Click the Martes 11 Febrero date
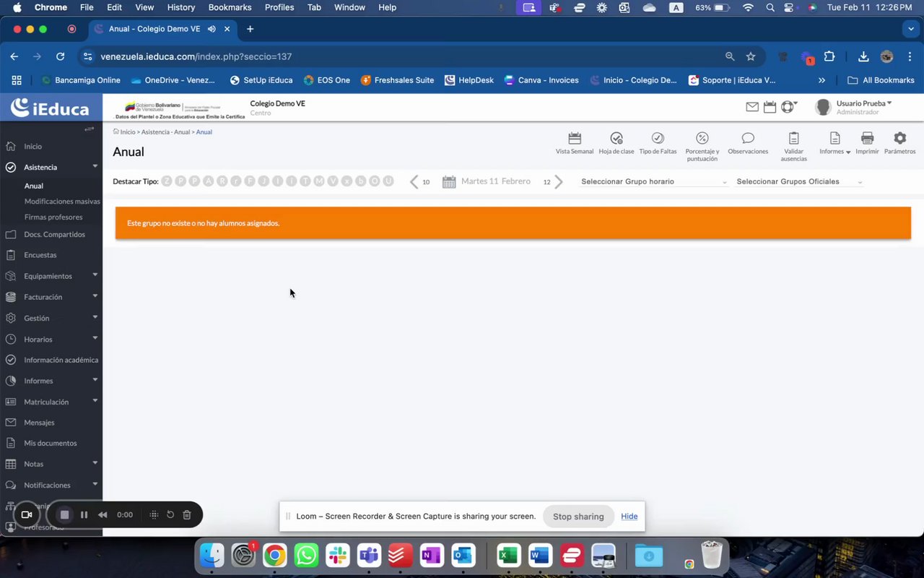 pyautogui.click(x=496, y=181)
